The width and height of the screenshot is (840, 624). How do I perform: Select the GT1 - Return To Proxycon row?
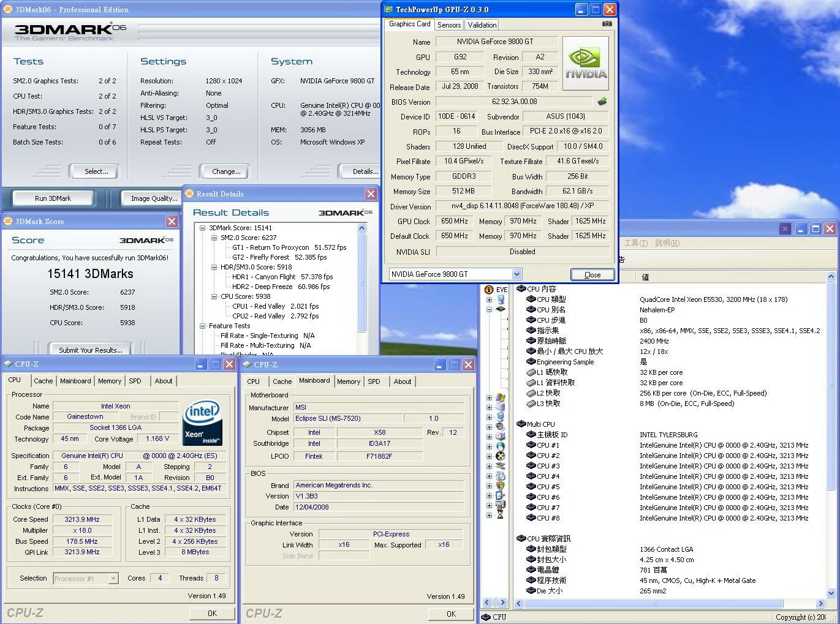tap(289, 247)
